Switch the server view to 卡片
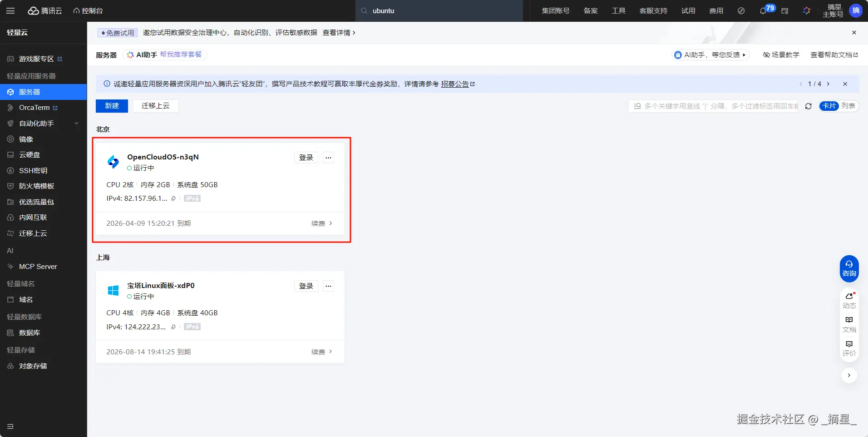 [x=829, y=106]
